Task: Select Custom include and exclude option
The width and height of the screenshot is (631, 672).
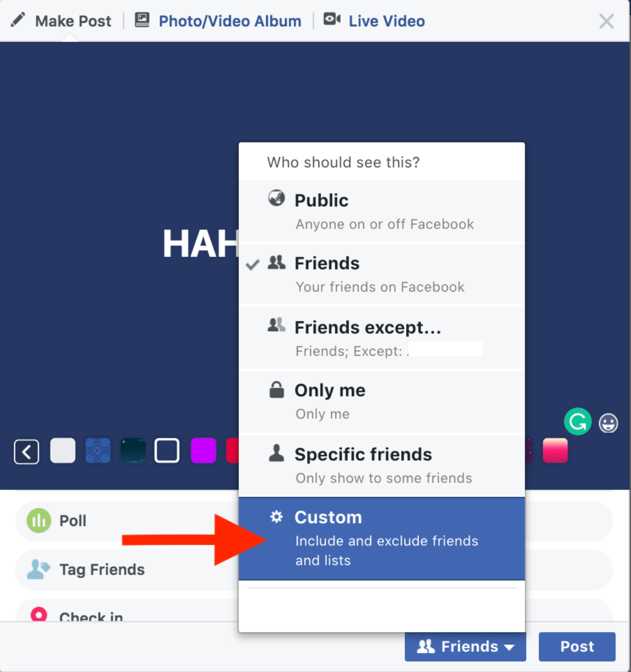Action: (x=382, y=539)
